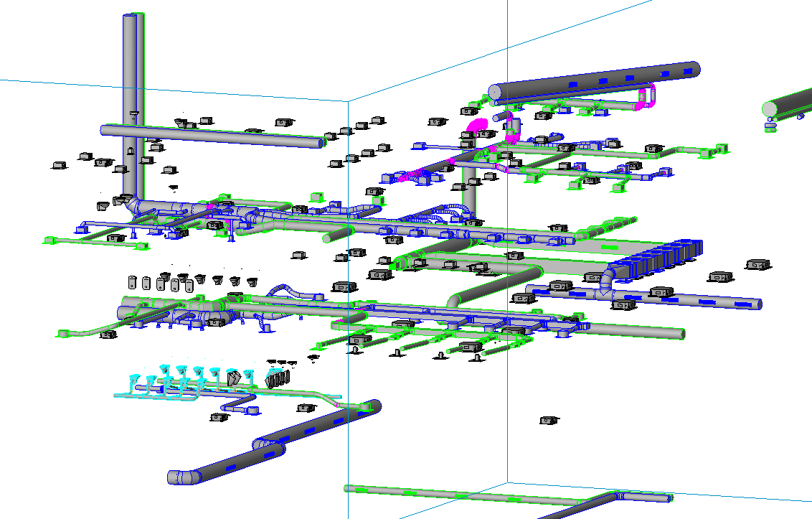This screenshot has width=812, height=519.
Task: Select the lone diffuser box in the empty area
Action: click(549, 419)
